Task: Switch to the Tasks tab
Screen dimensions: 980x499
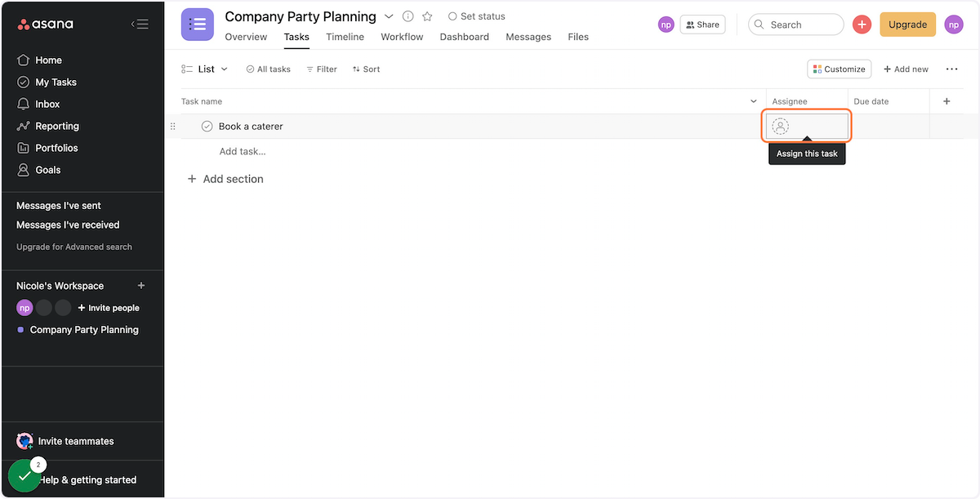Action: (296, 37)
